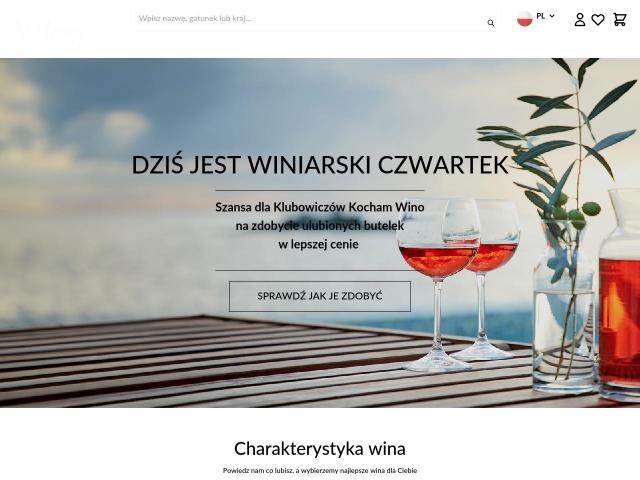Viewport: 640px width, 480px height.
Task: Click the Charakterystyka wina heading
Action: point(320,448)
